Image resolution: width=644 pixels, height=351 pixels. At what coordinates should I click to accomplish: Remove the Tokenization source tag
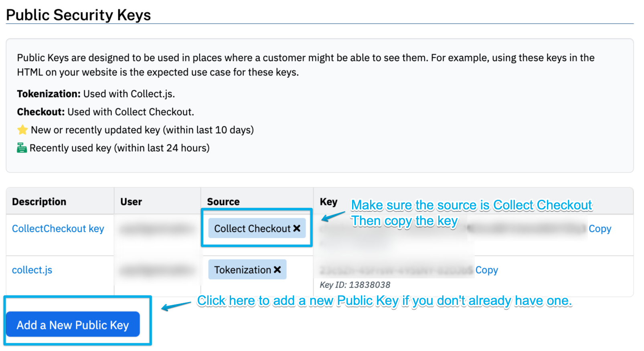pyautogui.click(x=277, y=270)
